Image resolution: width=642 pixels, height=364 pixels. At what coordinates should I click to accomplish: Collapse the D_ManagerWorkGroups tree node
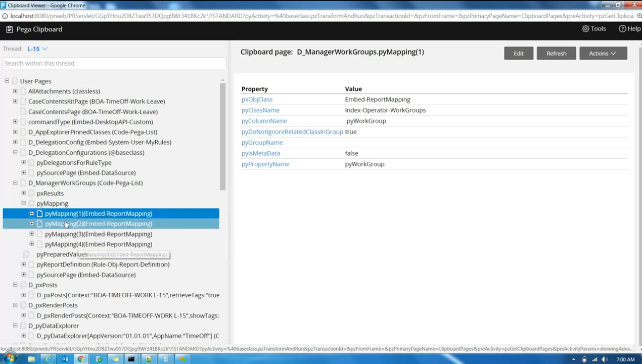pyautogui.click(x=15, y=183)
